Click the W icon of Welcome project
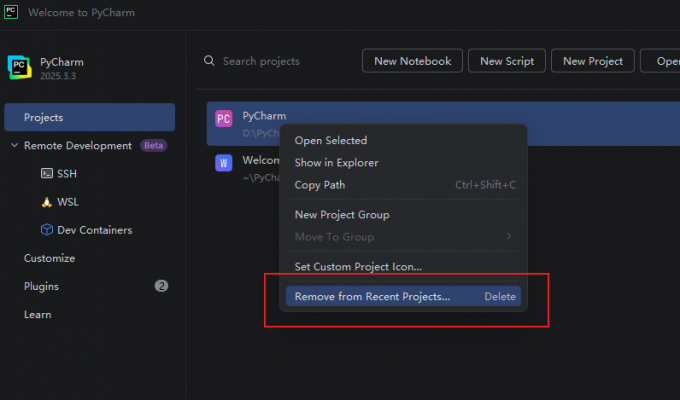This screenshot has width=680, height=400. point(224,163)
